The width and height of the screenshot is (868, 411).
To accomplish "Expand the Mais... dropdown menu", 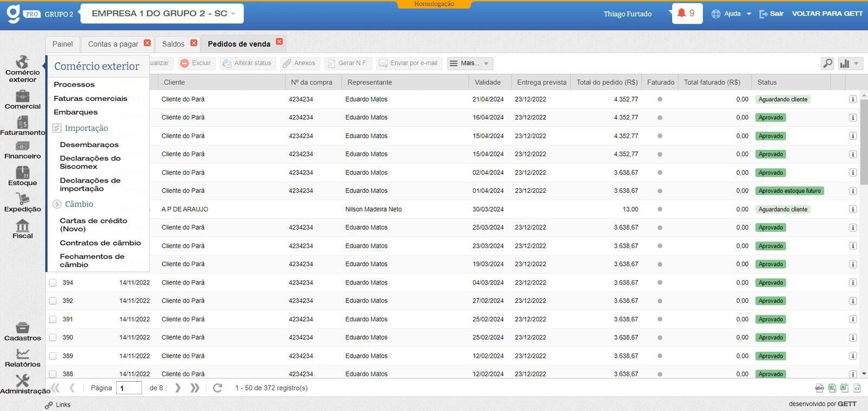I will point(470,64).
